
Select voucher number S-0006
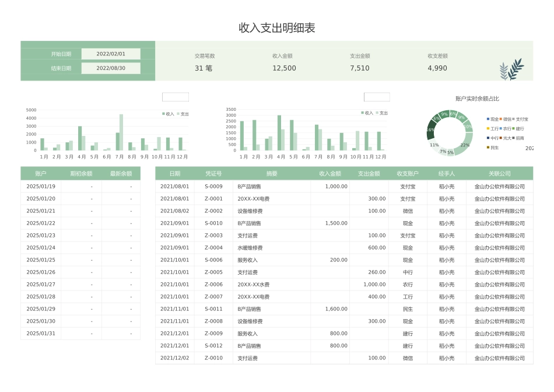214,260
